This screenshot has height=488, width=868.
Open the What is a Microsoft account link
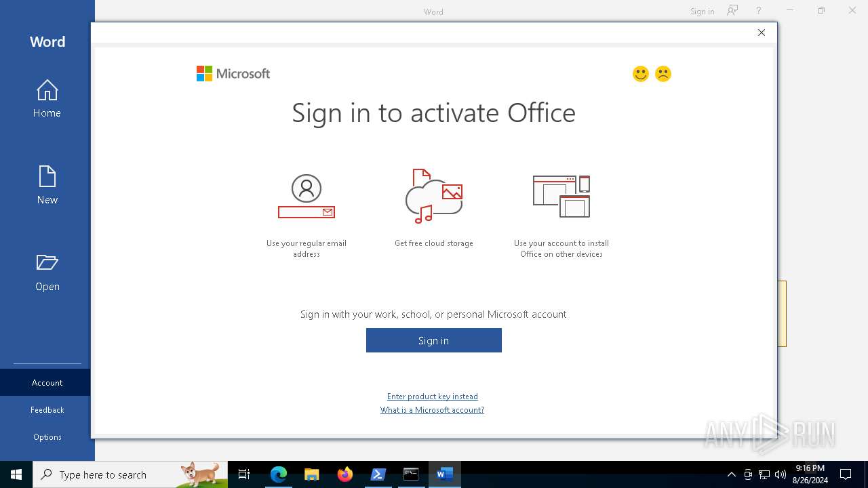point(433,410)
